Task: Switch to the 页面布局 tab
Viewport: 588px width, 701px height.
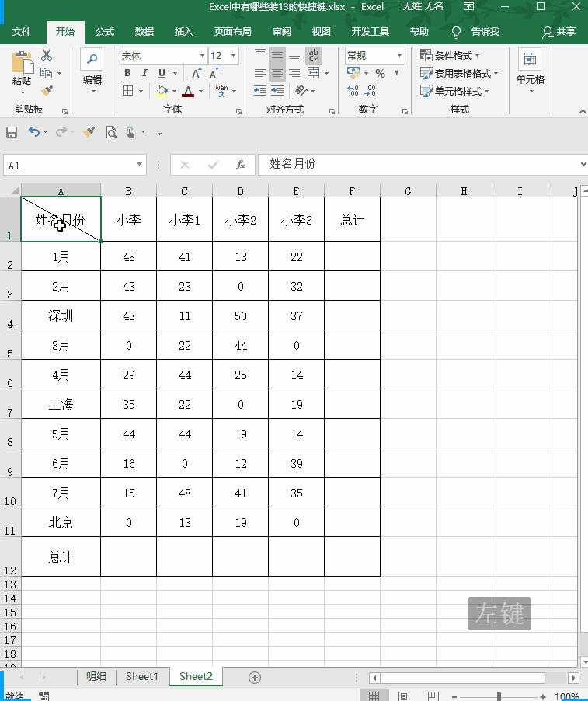Action: point(232,32)
